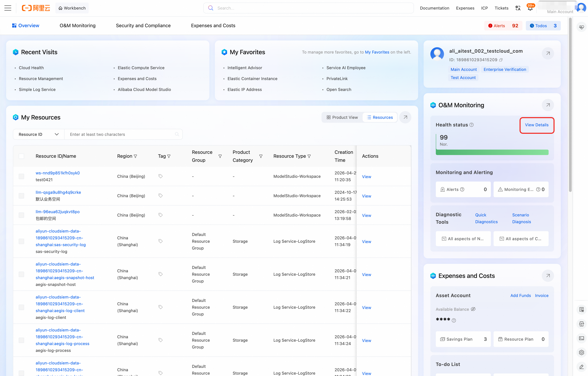Open the document list icon in right sidebar
Screen dimensions: 588x376
[x=581, y=310]
